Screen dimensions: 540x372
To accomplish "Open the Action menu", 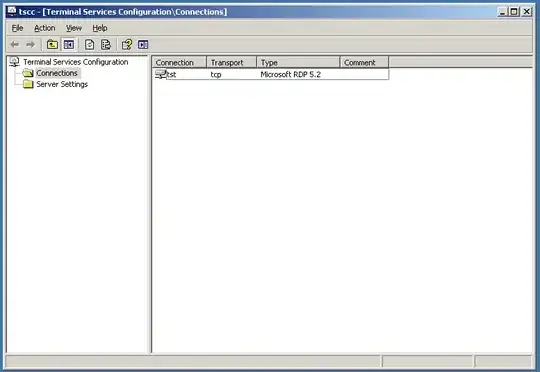I will click(44, 28).
